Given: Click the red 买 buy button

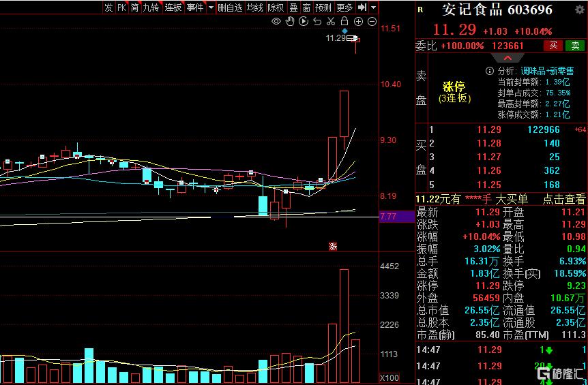Looking at the screenshot, I should 553,46.
